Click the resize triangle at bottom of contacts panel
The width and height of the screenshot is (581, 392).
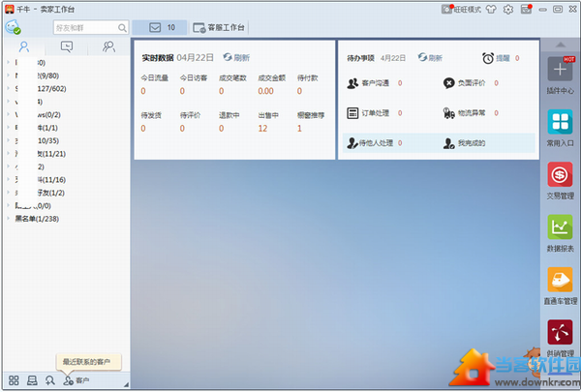pos(126,384)
